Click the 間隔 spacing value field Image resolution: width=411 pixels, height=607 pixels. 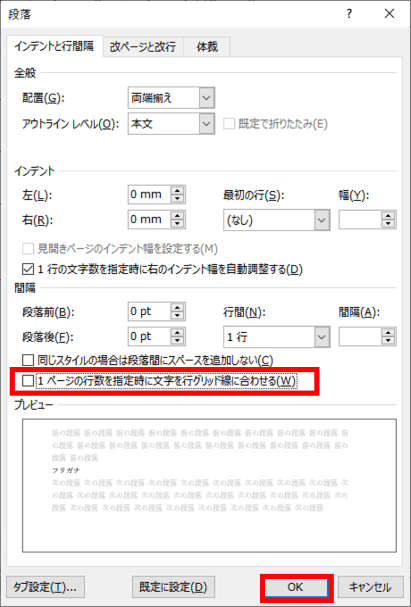pos(360,337)
